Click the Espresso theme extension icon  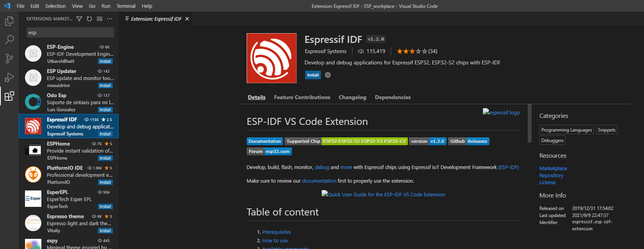(x=33, y=223)
